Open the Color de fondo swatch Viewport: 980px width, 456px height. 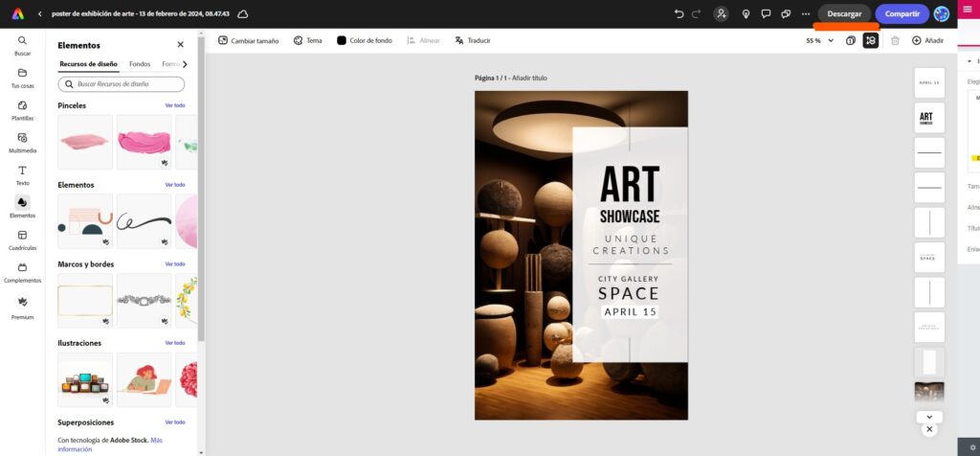[342, 40]
